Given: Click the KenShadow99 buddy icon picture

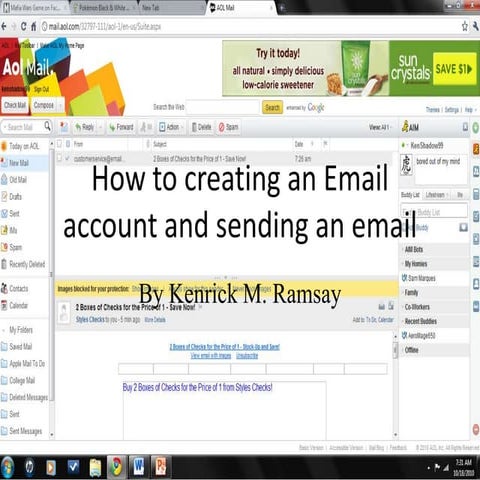Looking at the screenshot, I should (406, 165).
